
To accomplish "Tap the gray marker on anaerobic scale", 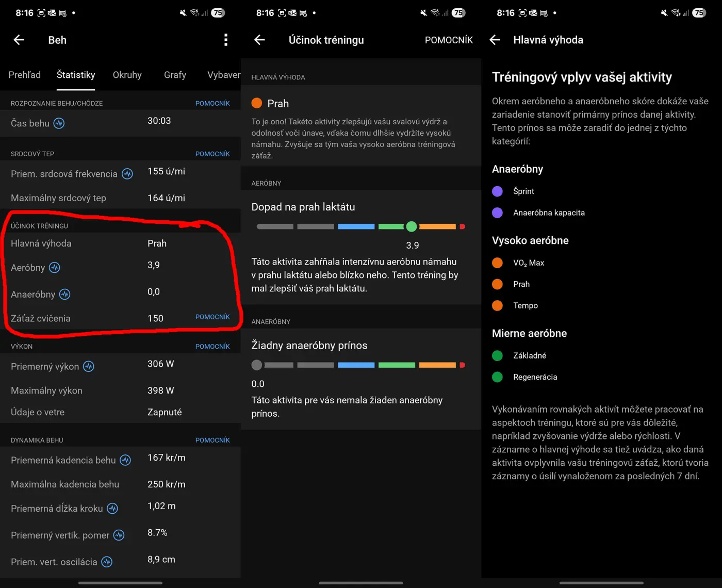I will coord(257,365).
